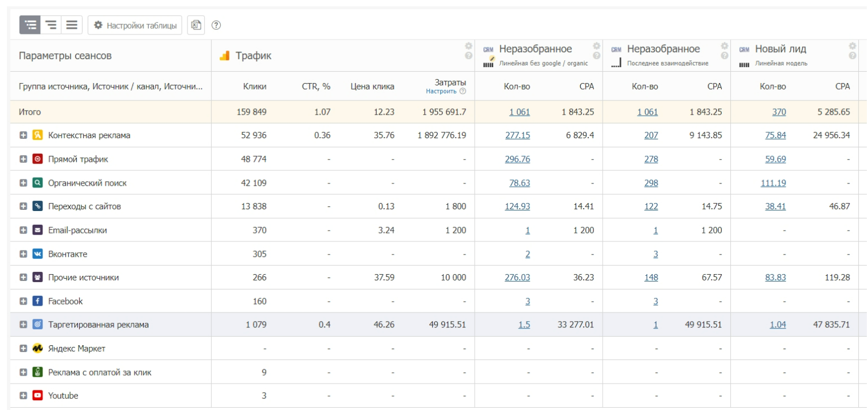868x410 pixels.
Task: Click the Настроить link under Затраты
Action: coord(441,91)
